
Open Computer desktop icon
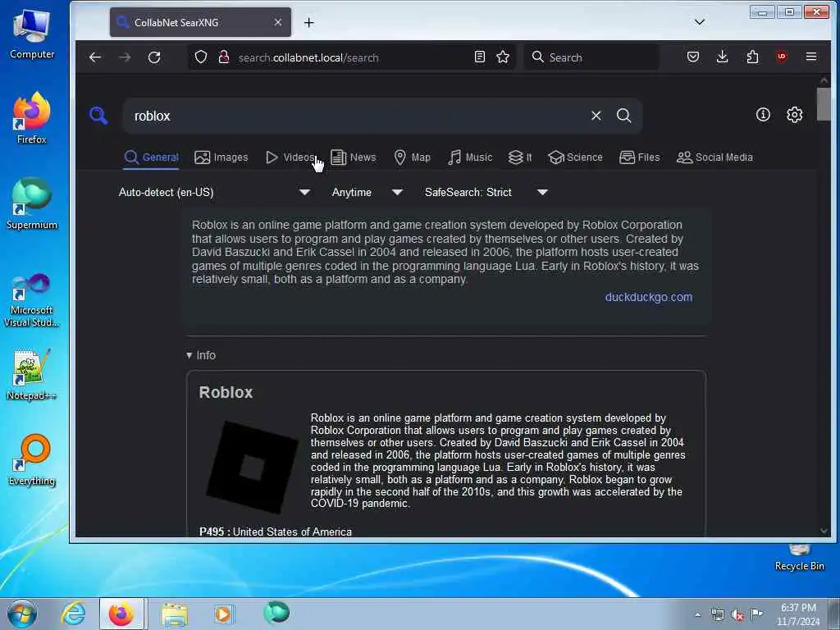coord(32,34)
